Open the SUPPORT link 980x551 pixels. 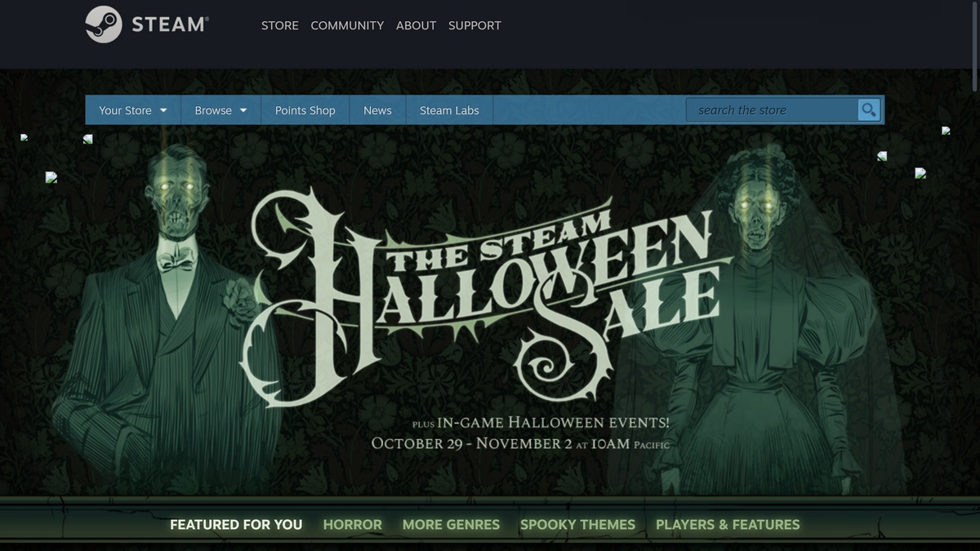[474, 25]
